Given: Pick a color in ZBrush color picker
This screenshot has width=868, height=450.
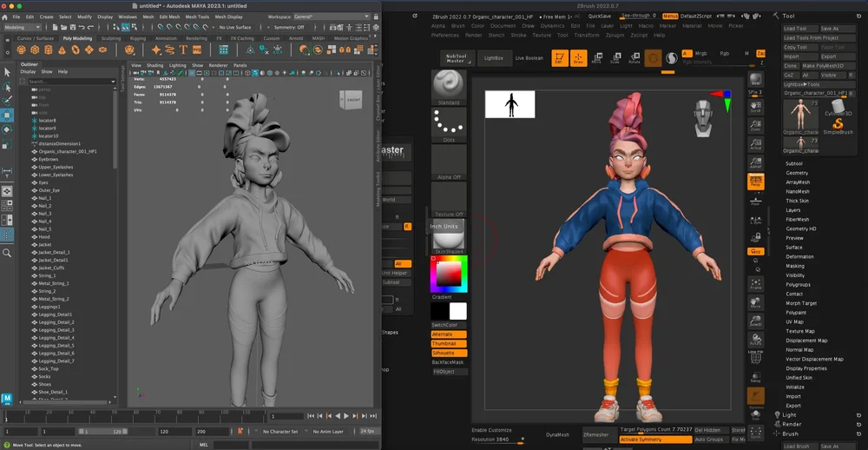Looking at the screenshot, I should click(x=449, y=275).
